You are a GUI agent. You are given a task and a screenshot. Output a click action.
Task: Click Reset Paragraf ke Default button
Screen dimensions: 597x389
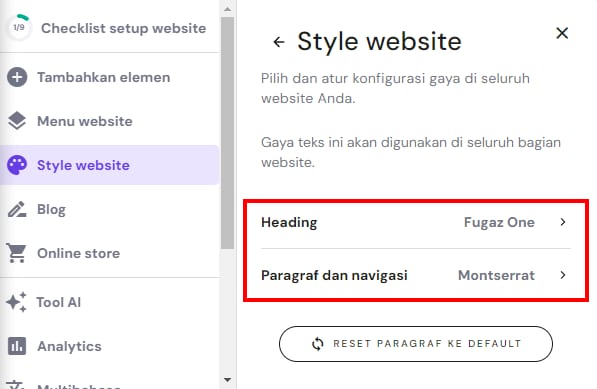click(416, 344)
